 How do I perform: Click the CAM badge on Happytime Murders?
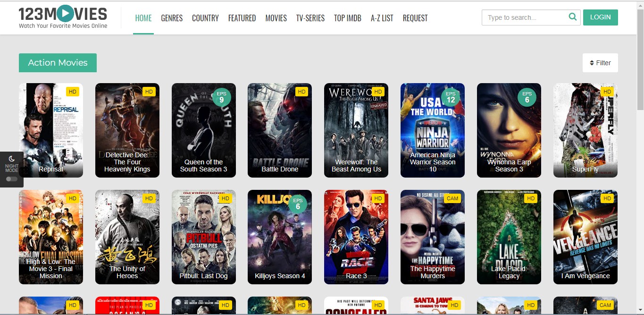point(452,198)
